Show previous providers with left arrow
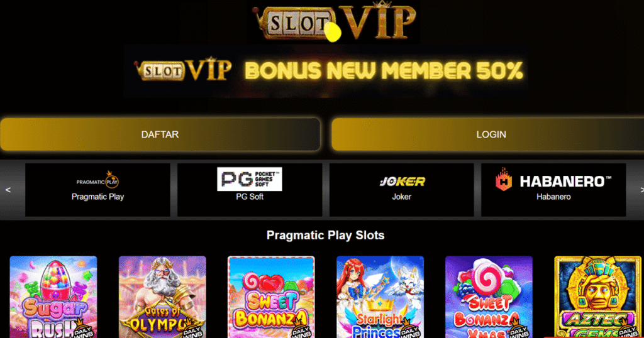 tap(8, 190)
